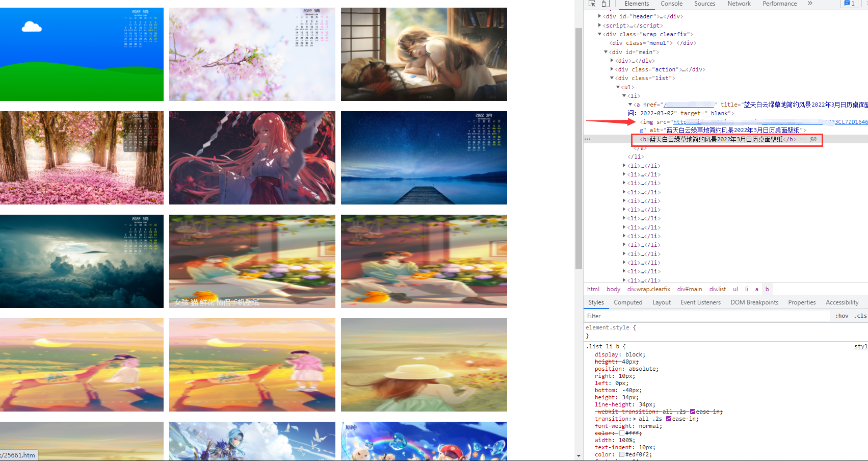Focus the Styles Filter field

[x=707, y=316]
